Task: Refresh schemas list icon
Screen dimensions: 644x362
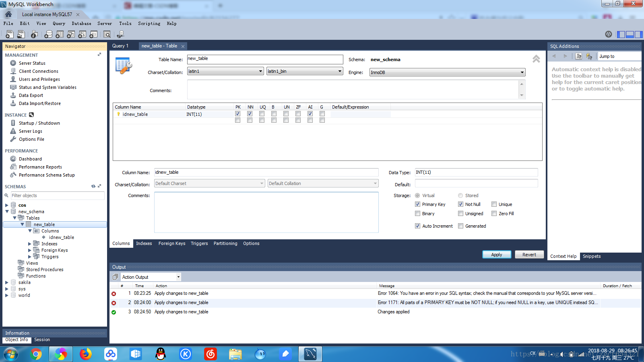Action: tap(93, 186)
